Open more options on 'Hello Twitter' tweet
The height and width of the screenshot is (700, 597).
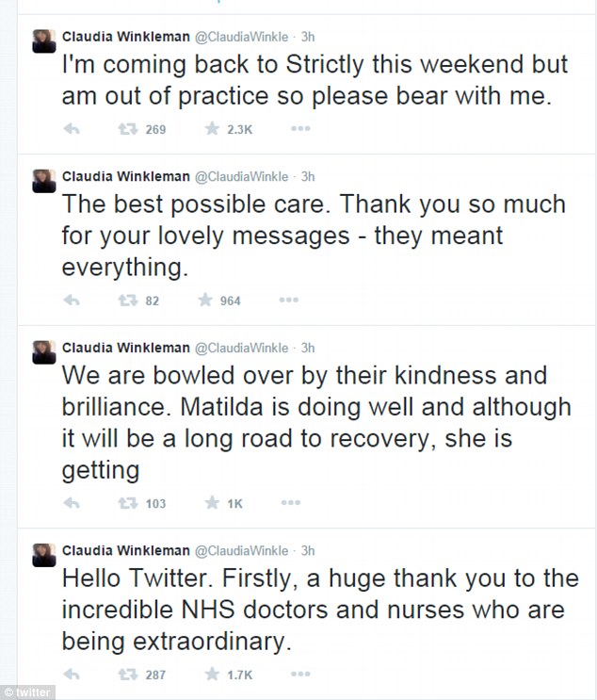(x=300, y=674)
